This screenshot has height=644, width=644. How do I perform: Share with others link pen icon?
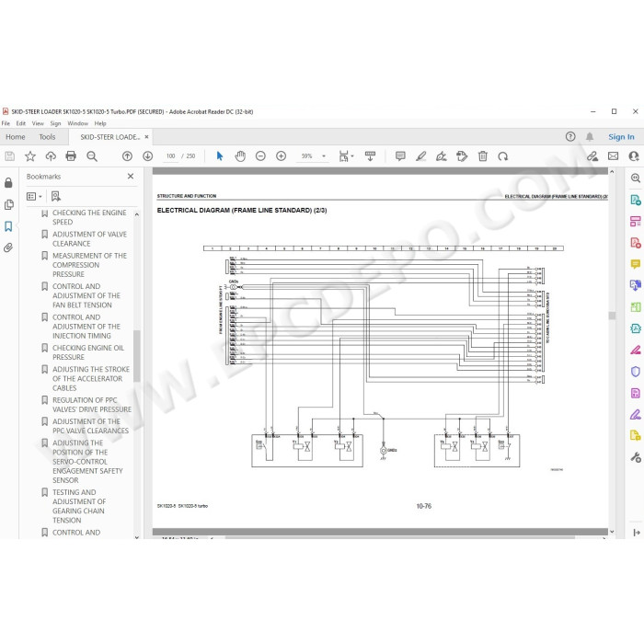[592, 156]
